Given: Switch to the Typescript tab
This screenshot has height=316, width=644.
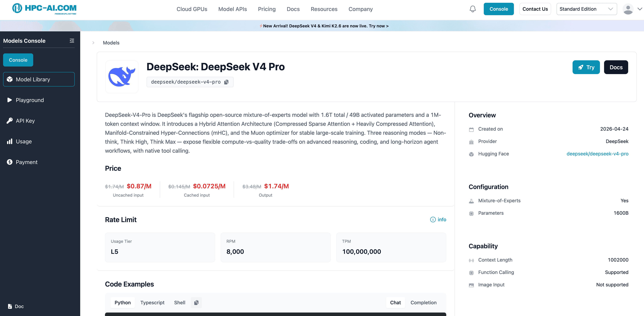Looking at the screenshot, I should click(152, 303).
